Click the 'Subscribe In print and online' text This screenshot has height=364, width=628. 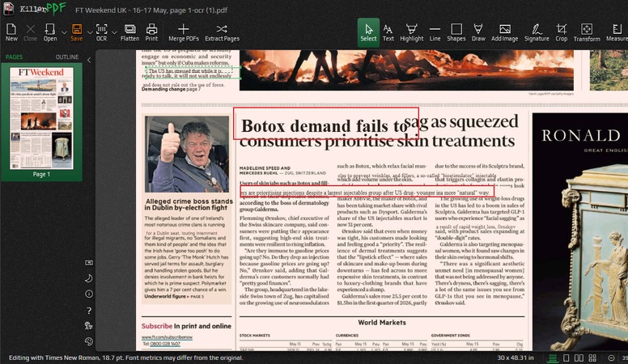(186, 326)
